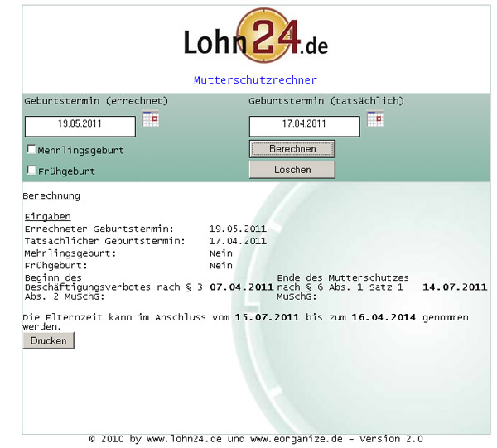Select the Beschäftigungsverbot start date 07.04.2011
This screenshot has width=497, height=448.
pos(241,287)
